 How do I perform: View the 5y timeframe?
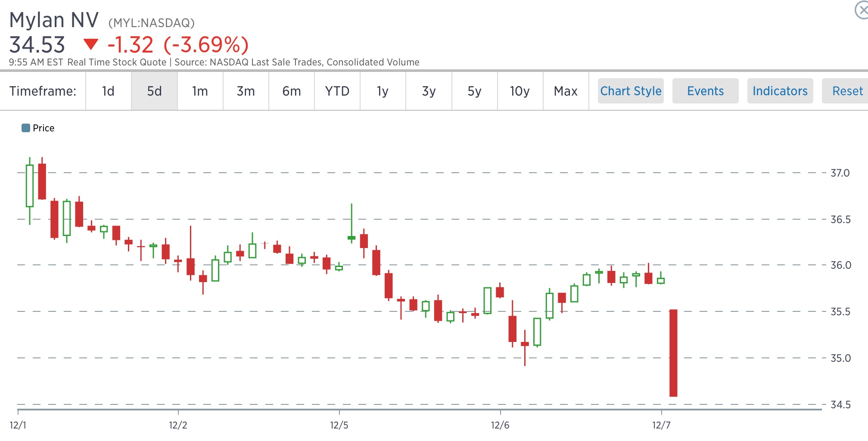click(x=474, y=91)
